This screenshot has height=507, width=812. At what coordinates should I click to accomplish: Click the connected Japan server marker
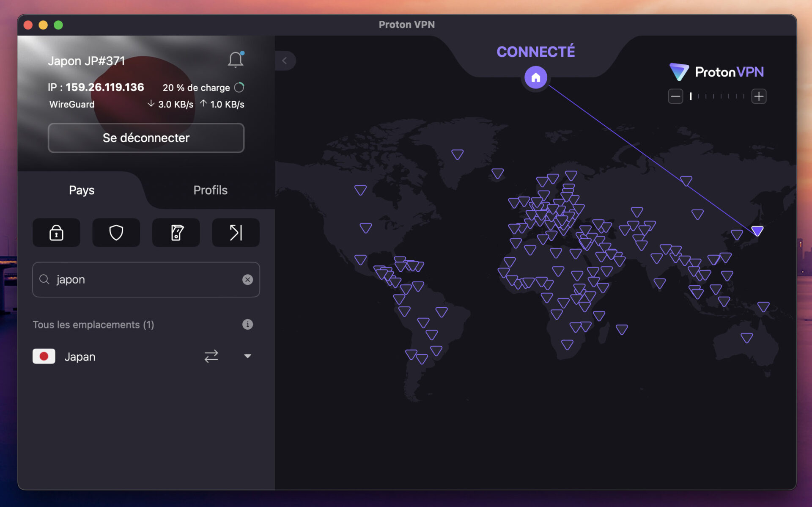click(x=757, y=231)
